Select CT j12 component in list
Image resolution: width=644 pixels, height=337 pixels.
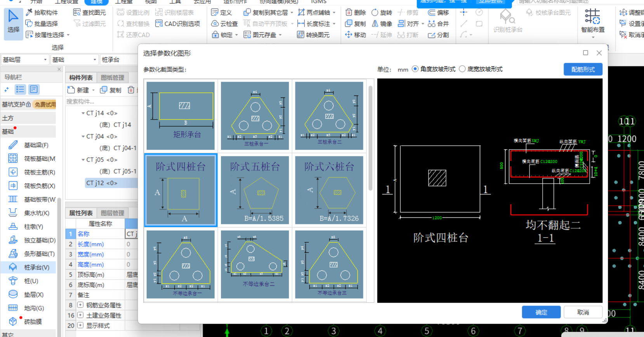coord(111,183)
